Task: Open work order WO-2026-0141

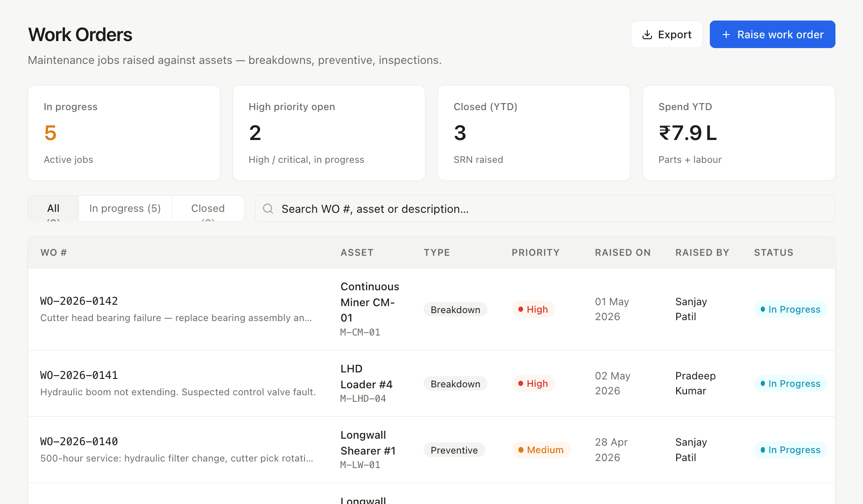Action: pos(79,375)
